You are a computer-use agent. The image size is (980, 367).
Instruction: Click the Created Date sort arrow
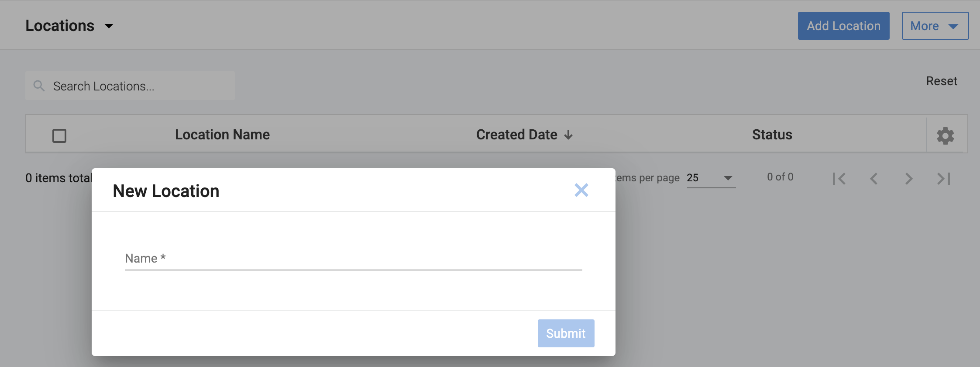click(x=568, y=135)
